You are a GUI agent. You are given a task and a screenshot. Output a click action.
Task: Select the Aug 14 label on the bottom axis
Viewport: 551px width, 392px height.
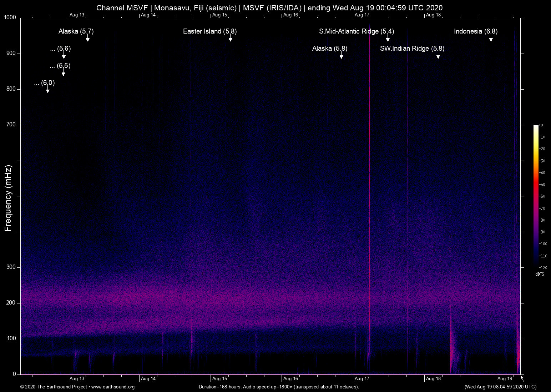point(148,379)
